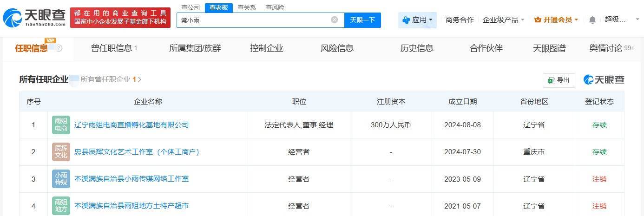Click the TianYanCha logo
This screenshot has width=644, height=216.
tap(34, 18)
